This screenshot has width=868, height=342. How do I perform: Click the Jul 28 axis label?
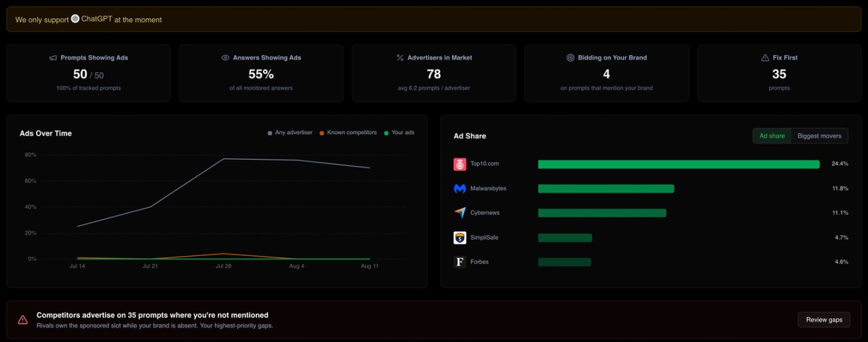pos(223,267)
